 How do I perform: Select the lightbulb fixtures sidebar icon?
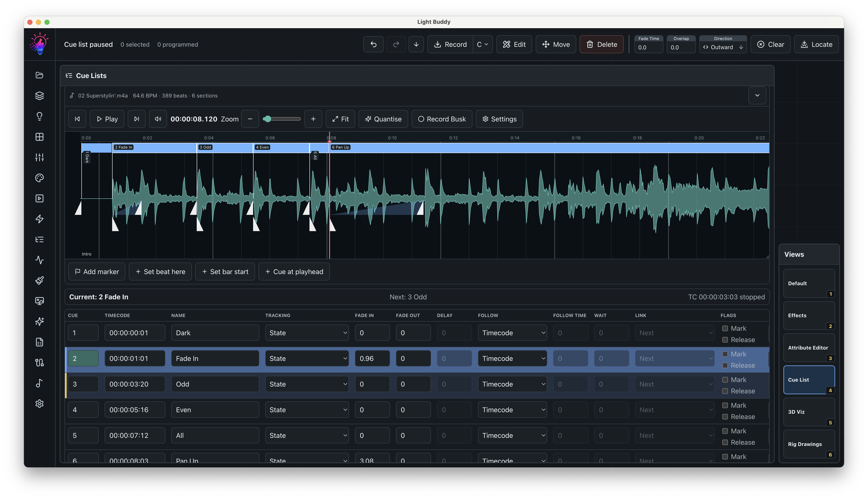pyautogui.click(x=39, y=116)
